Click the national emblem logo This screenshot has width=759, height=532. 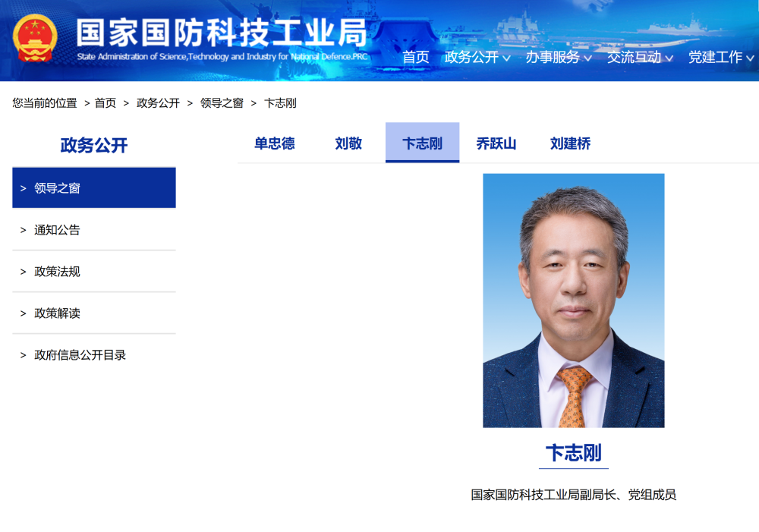tap(35, 39)
